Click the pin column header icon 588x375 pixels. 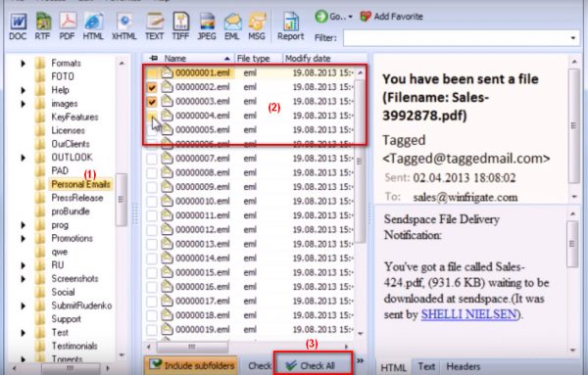pyautogui.click(x=153, y=58)
